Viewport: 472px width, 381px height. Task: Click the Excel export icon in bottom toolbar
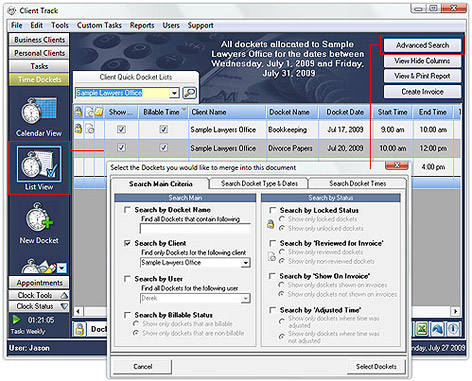pos(422,329)
